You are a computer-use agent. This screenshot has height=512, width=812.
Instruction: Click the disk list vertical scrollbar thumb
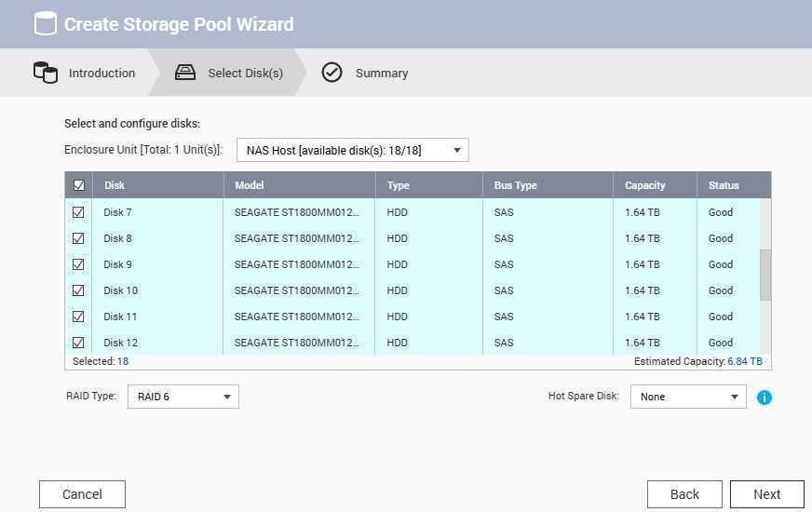(765, 275)
